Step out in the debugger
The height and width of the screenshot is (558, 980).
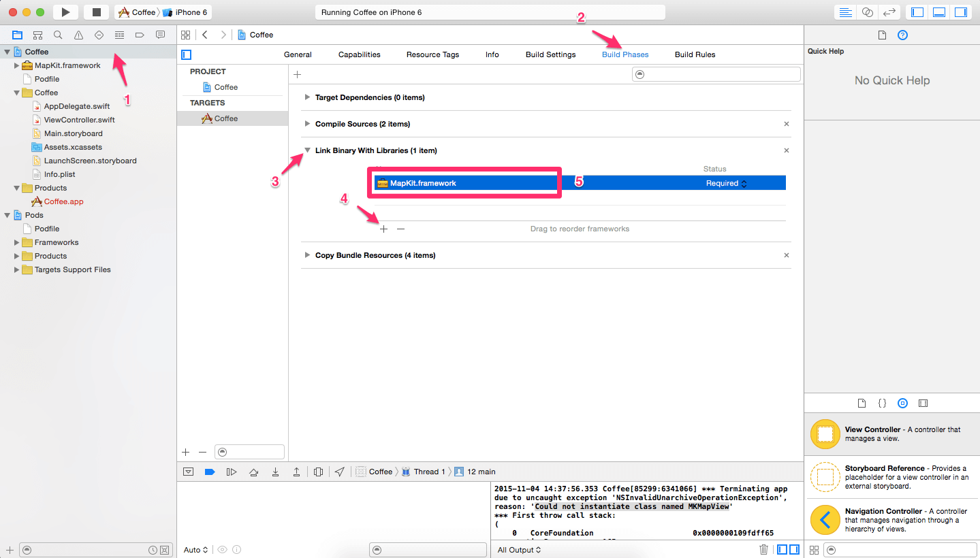(x=297, y=472)
